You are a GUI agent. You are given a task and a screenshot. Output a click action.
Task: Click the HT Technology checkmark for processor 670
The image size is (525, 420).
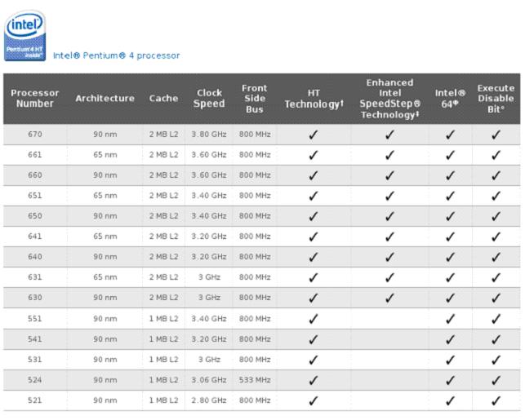point(314,135)
